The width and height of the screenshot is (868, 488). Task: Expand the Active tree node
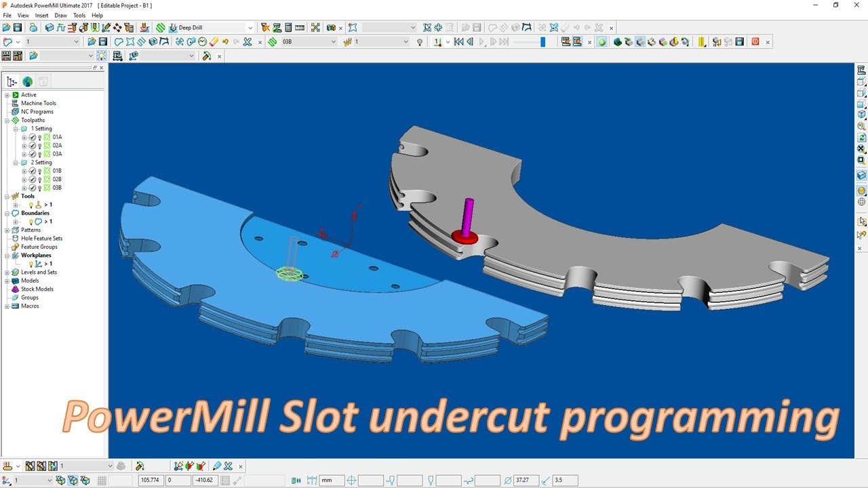7,95
